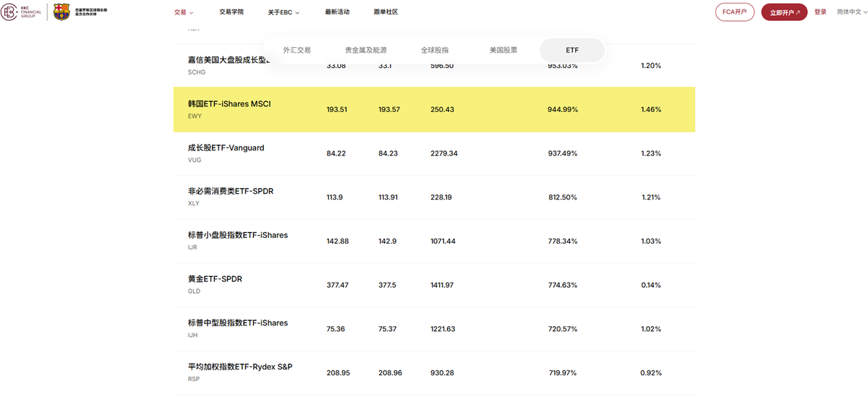Click the 1221.63 value
Image resolution: width=868 pixels, height=397 pixels.
click(x=443, y=329)
